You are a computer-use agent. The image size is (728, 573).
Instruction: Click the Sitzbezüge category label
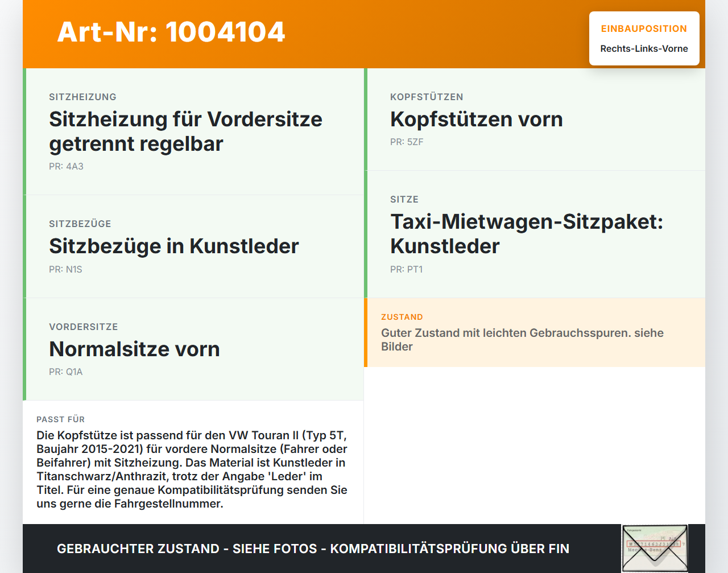pos(80,224)
